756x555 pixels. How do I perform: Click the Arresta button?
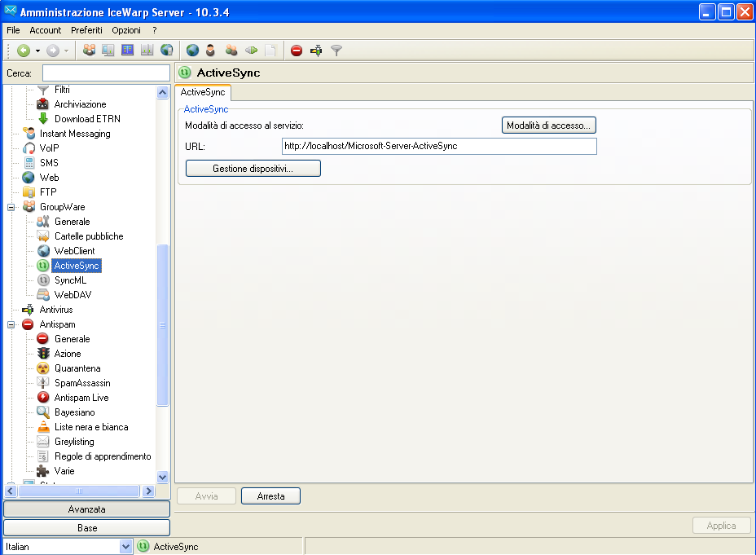(x=270, y=496)
